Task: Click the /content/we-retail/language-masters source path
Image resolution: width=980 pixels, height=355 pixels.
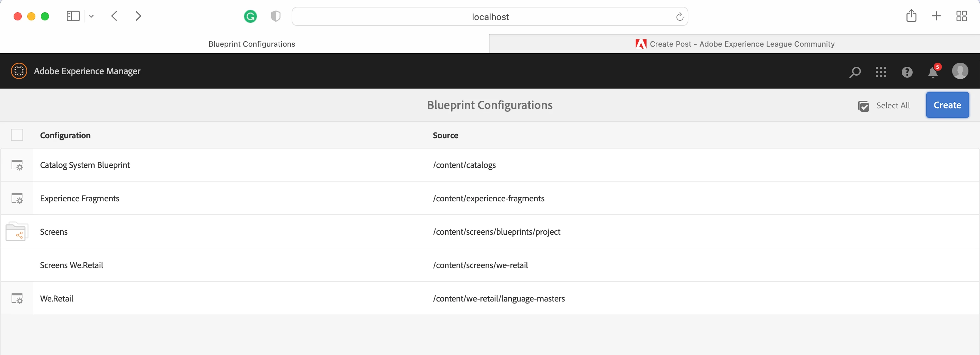Action: click(499, 299)
